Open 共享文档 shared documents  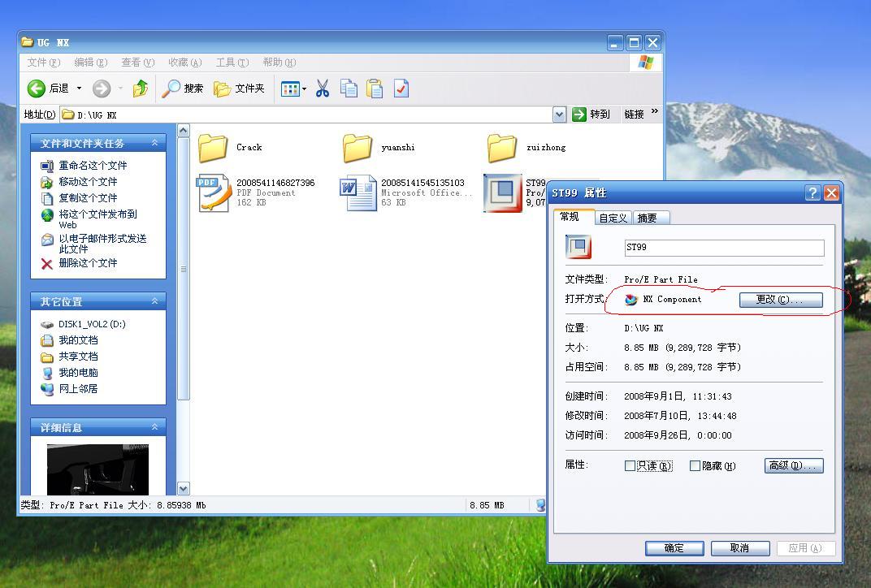(78, 357)
